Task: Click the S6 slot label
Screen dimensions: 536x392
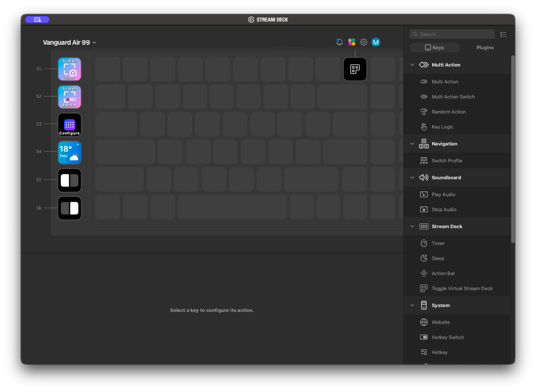Action: point(39,208)
